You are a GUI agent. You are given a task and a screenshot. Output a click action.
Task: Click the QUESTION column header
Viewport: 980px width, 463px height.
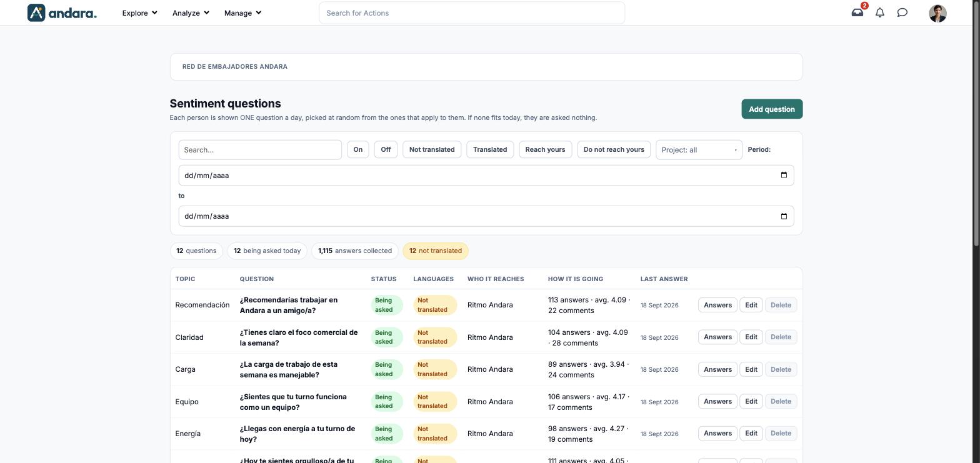point(256,279)
